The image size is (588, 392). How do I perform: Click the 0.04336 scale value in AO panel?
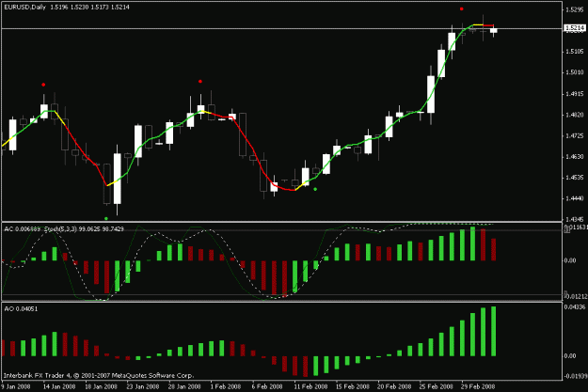point(575,307)
